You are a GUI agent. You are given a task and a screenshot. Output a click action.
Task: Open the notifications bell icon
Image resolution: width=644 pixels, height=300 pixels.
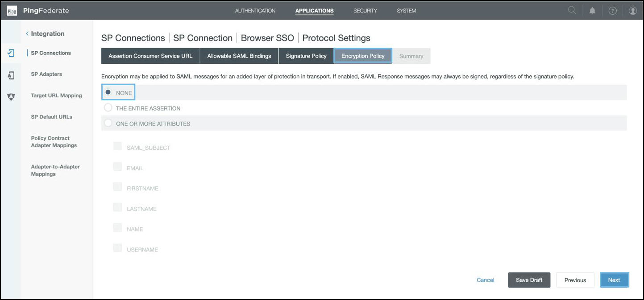coord(592,11)
